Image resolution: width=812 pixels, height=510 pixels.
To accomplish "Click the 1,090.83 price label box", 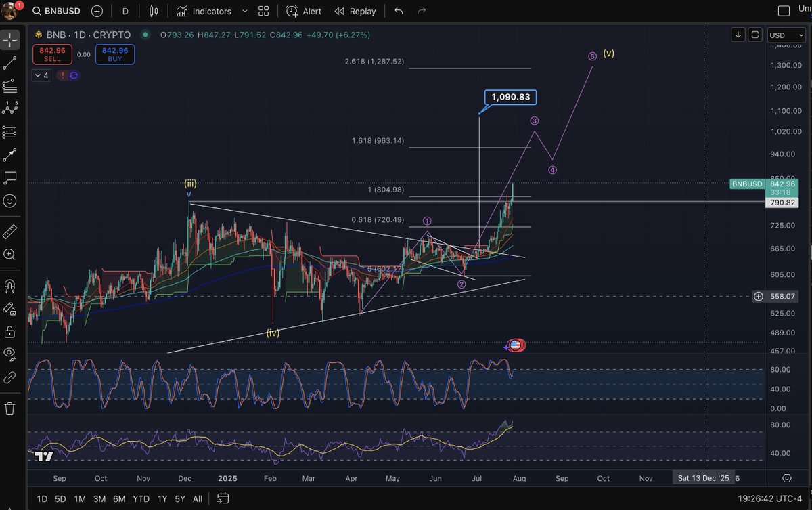I will [x=511, y=97].
